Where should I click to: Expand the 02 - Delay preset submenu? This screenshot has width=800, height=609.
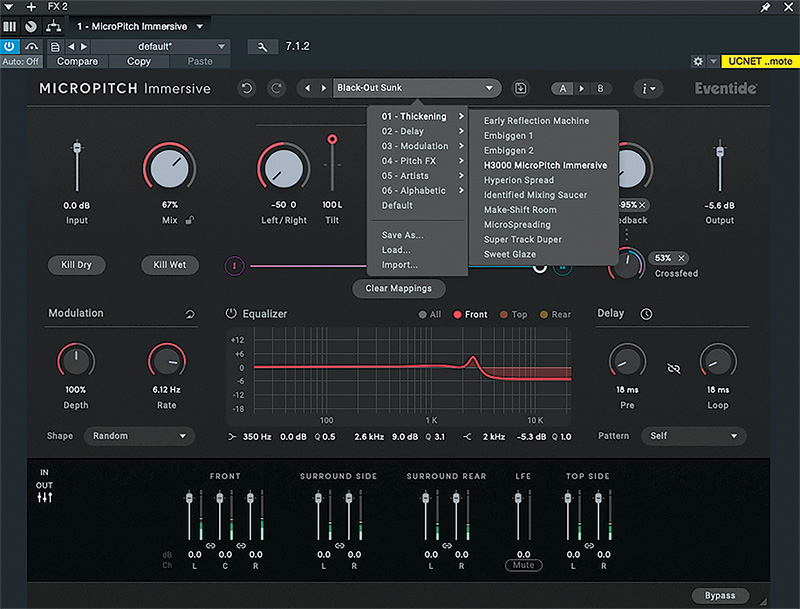click(417, 131)
